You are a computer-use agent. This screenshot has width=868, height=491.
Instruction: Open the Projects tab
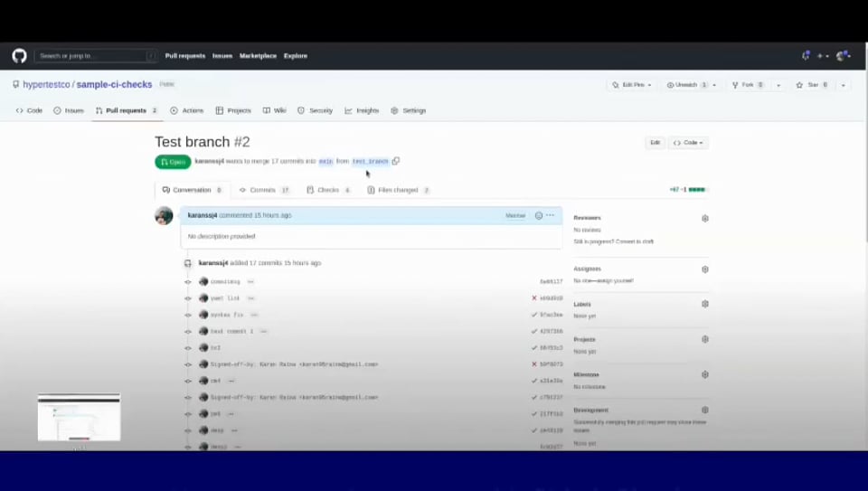[233, 110]
